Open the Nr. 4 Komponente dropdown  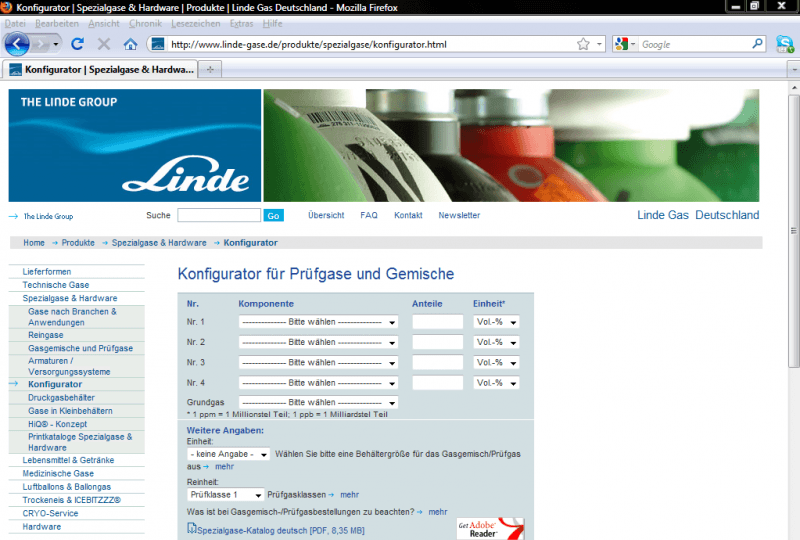[x=318, y=383]
